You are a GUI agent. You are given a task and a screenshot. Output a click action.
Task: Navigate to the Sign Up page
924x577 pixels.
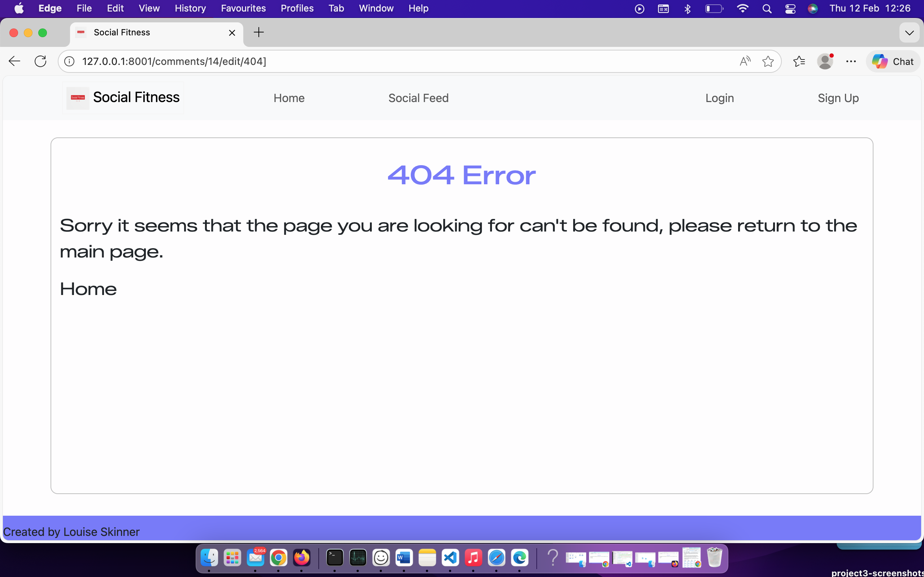(838, 98)
